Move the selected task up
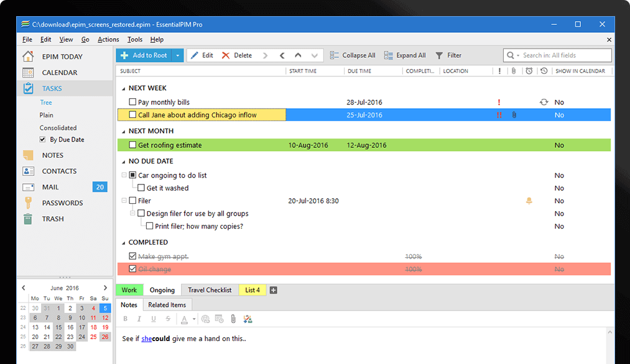 coord(298,55)
